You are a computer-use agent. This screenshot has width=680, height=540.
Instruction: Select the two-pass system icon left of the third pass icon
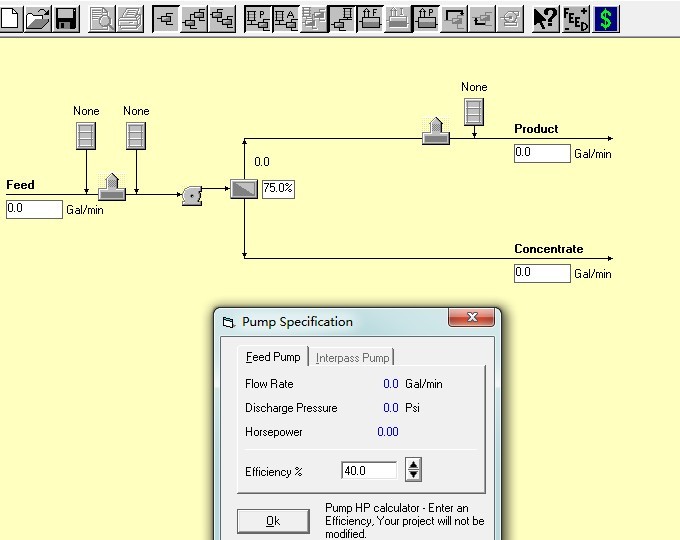[x=194, y=19]
